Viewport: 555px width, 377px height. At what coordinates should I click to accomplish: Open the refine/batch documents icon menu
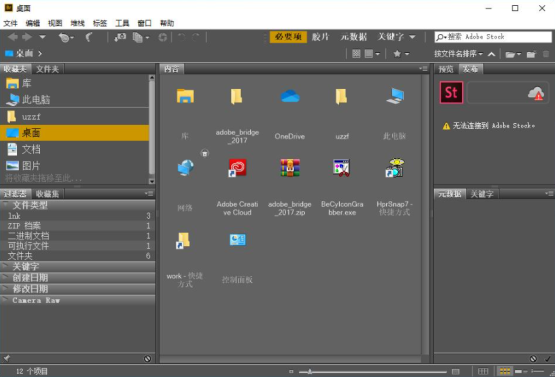(141, 37)
